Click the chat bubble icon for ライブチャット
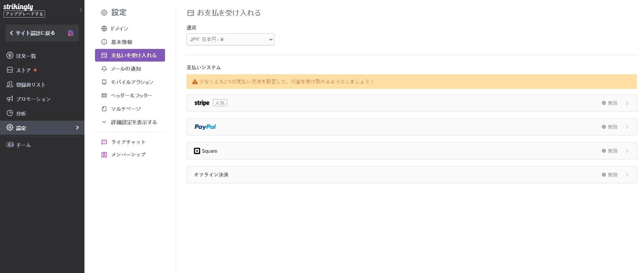644x273 pixels. 104,142
